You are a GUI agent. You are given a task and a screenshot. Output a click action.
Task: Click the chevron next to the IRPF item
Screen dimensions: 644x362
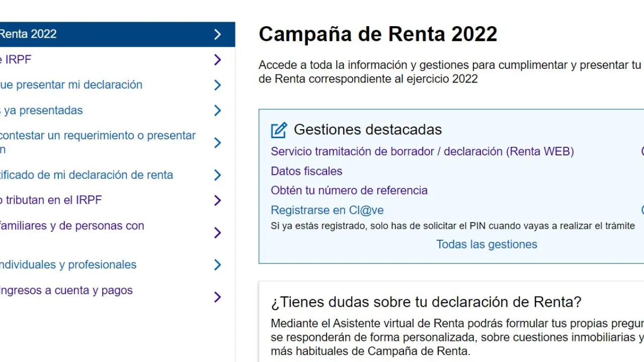tap(217, 60)
